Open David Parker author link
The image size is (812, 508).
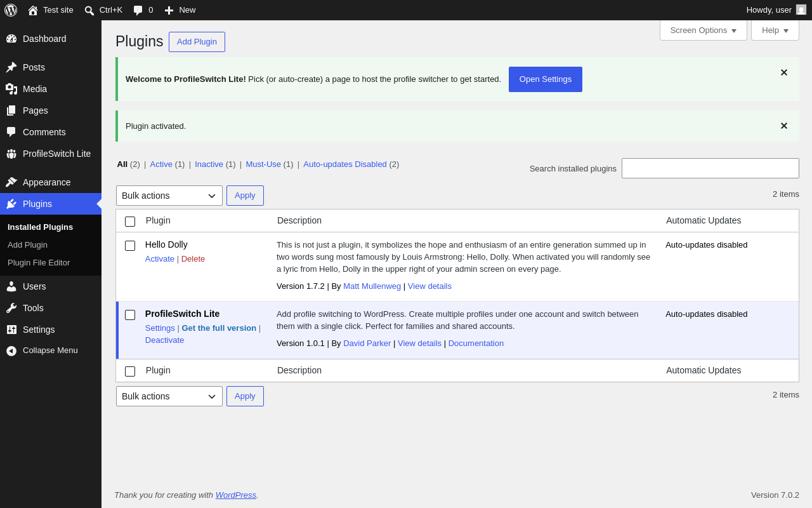367,344
